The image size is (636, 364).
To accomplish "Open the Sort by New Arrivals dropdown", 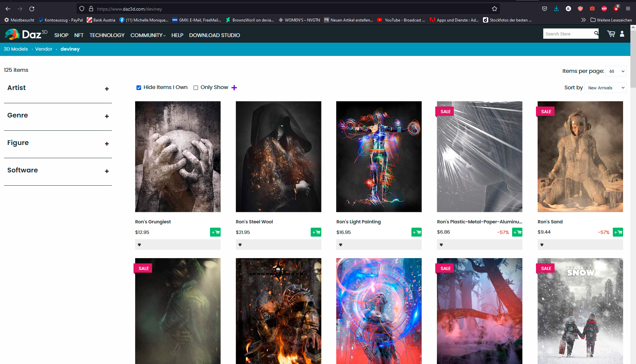I will pos(606,88).
